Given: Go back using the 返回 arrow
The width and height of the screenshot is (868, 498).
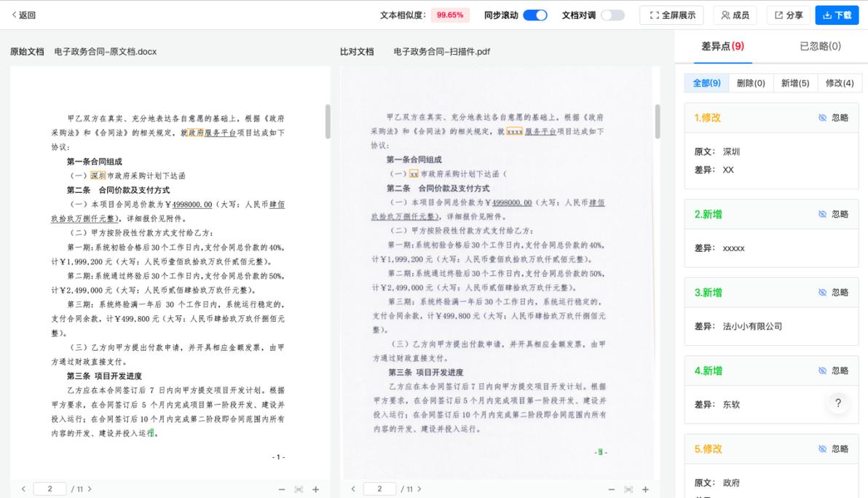Looking at the screenshot, I should tap(23, 15).
